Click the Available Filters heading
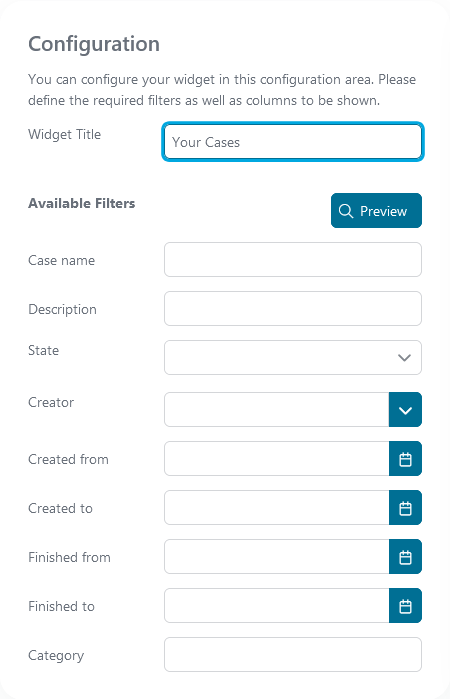Viewport: 450px width, 699px height. 82,203
